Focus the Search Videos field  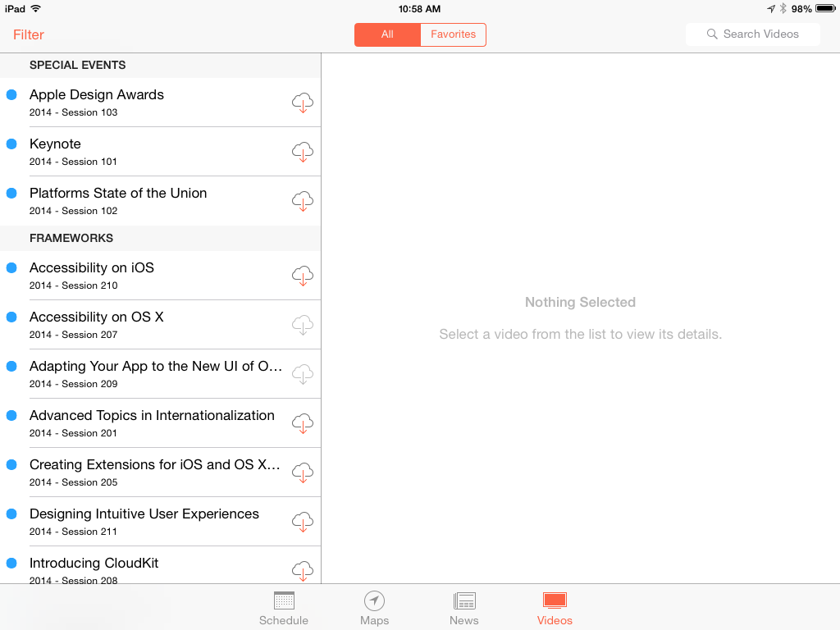click(x=753, y=34)
